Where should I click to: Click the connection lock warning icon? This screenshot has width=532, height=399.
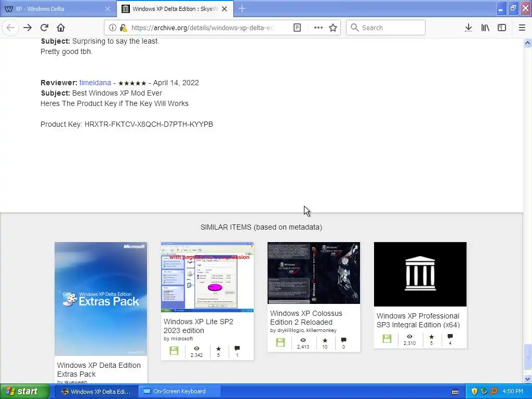coord(124,28)
